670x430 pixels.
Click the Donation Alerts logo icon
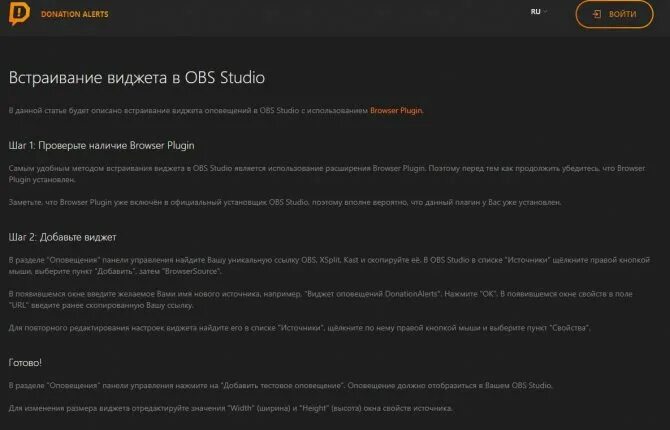point(19,13)
